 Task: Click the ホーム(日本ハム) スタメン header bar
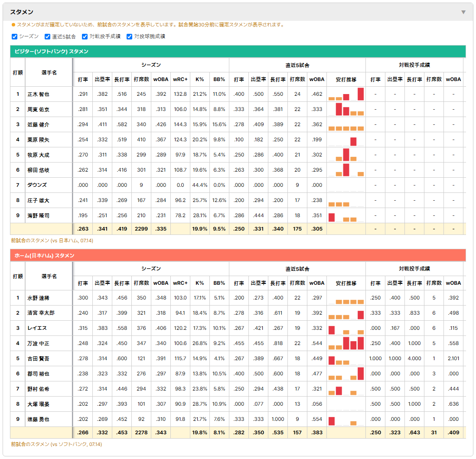[238, 255]
